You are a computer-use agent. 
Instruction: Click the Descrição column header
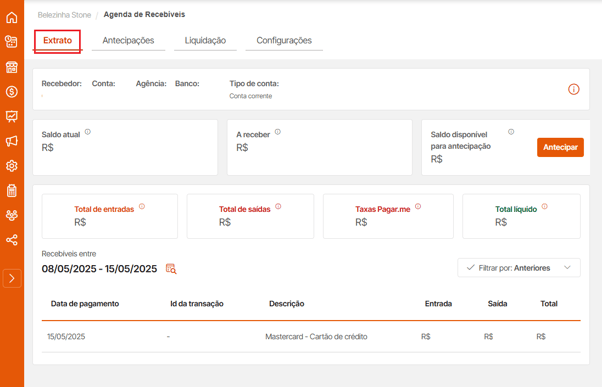pos(286,304)
